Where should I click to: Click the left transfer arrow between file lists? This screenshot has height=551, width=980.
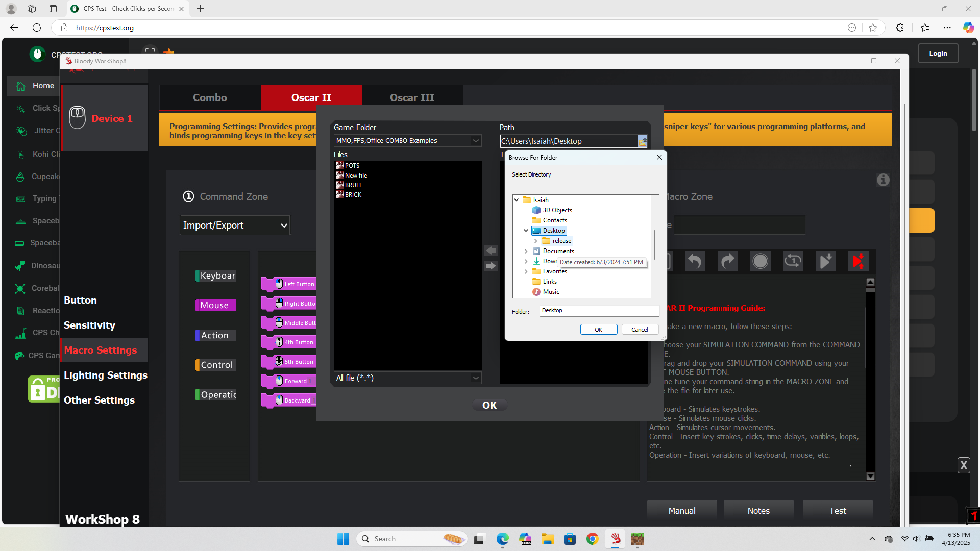coord(491,251)
